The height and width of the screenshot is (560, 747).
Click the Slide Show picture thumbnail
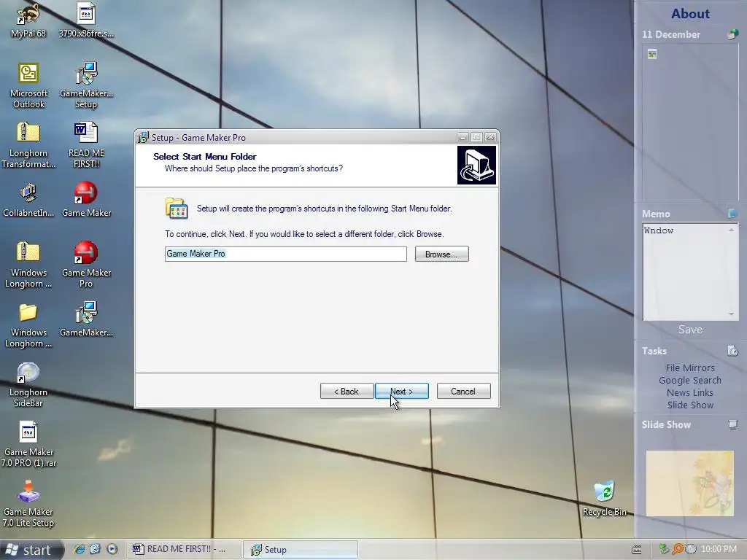(x=690, y=483)
